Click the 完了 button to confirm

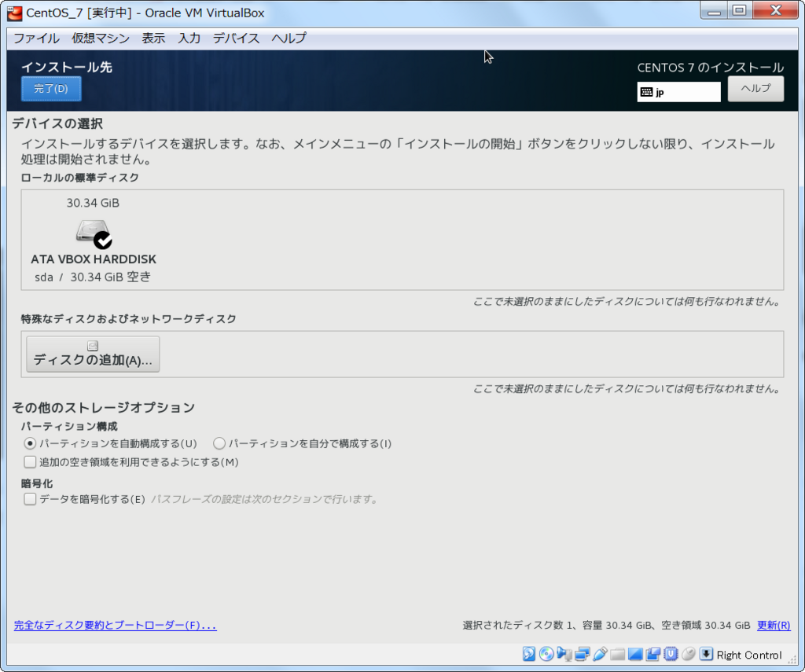50,88
